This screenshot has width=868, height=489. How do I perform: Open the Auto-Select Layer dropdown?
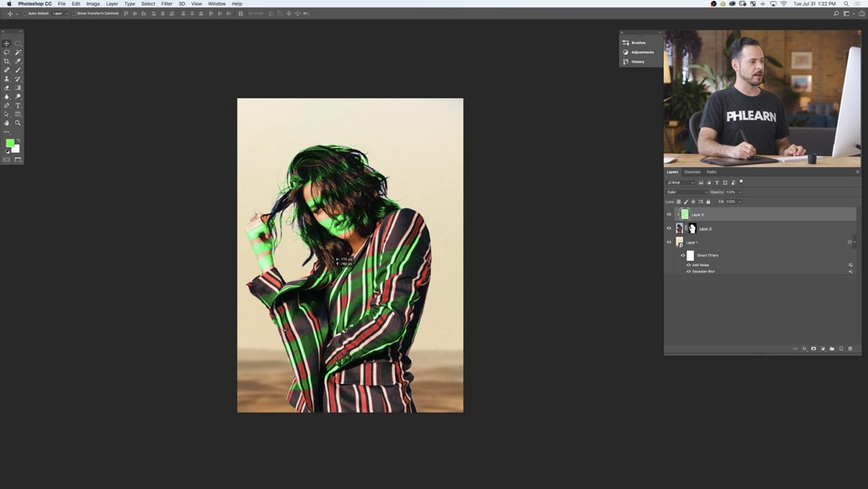[59, 13]
